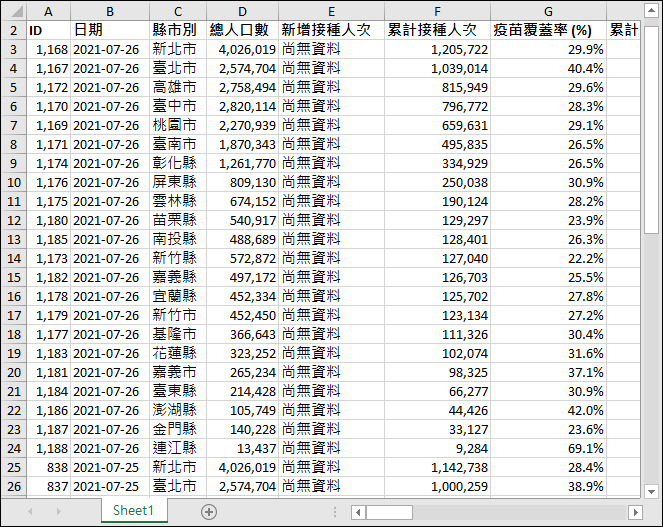Click vertical scrollbar up arrow
This screenshot has width=663, height=527.
(x=651, y=10)
